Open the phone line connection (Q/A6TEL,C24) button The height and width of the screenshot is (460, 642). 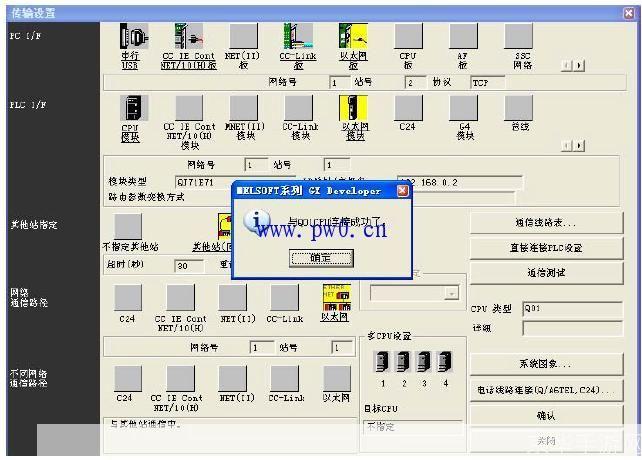(547, 390)
